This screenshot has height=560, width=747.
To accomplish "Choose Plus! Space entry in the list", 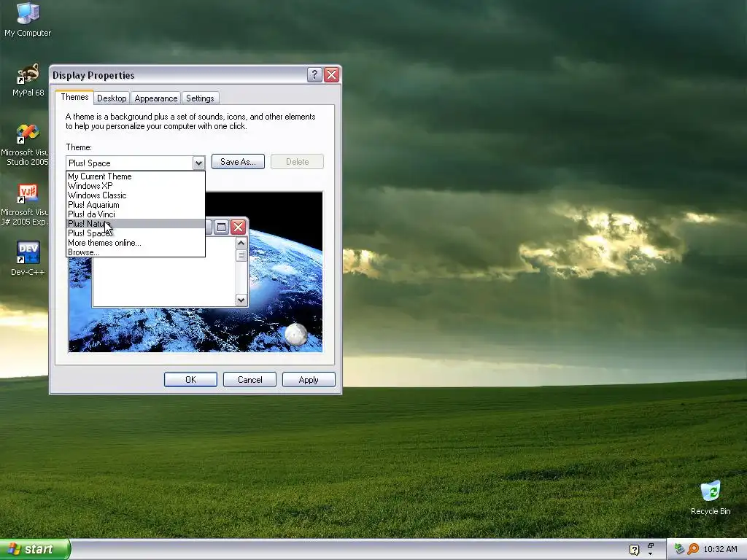I will pos(135,233).
